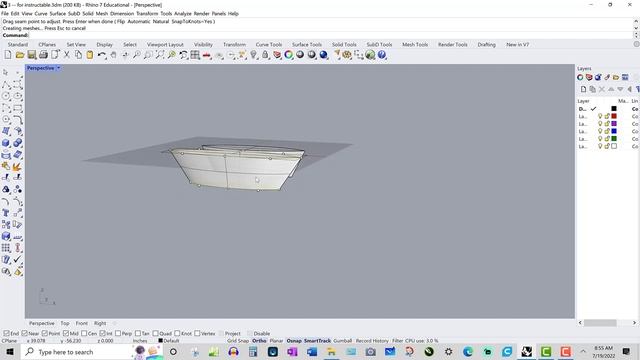Select the Box solid tool in sidebar

[6, 143]
